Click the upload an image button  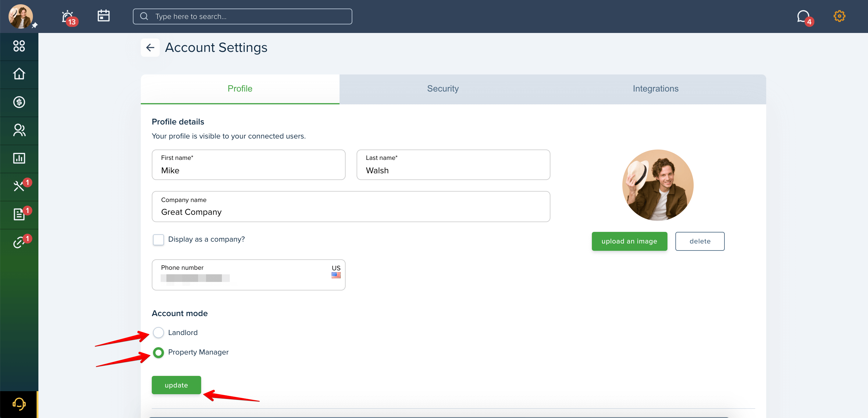629,241
